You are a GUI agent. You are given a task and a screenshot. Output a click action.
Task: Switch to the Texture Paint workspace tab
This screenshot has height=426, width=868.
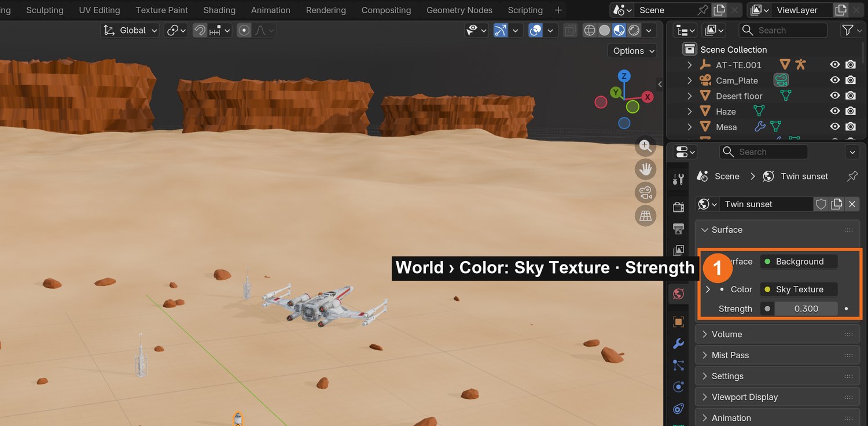pyautogui.click(x=162, y=10)
